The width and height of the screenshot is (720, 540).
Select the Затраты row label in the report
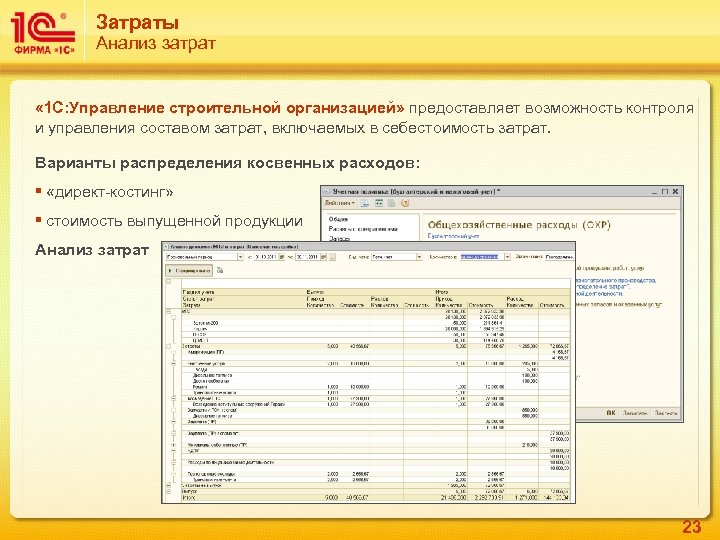191,346
